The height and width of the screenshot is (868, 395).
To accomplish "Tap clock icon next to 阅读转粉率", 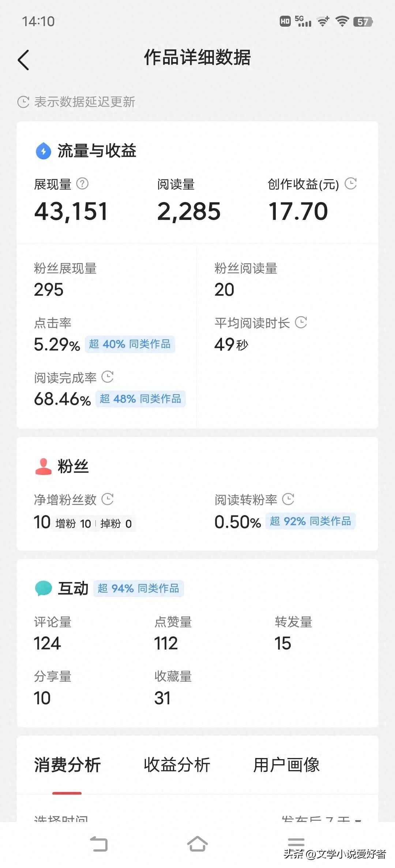I will point(288,499).
